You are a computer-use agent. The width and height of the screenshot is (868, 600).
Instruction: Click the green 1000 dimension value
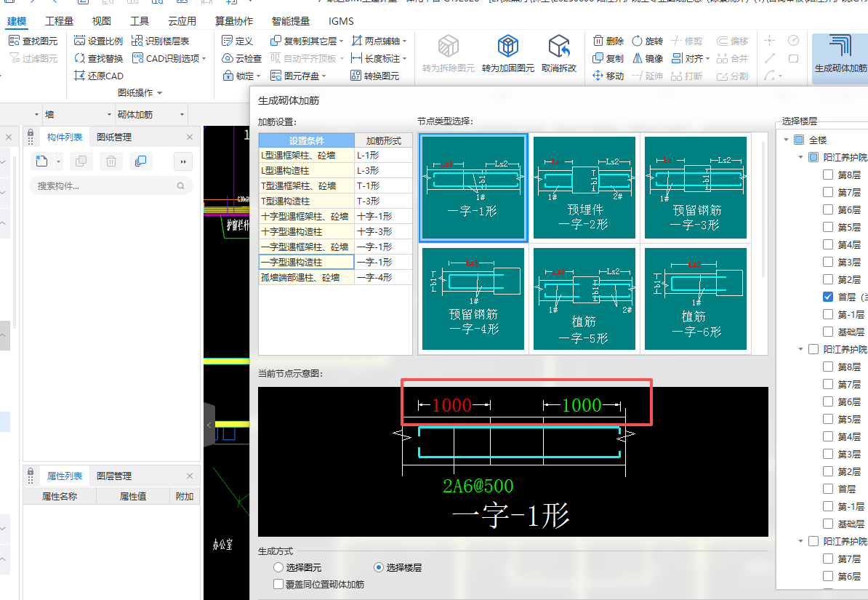582,406
